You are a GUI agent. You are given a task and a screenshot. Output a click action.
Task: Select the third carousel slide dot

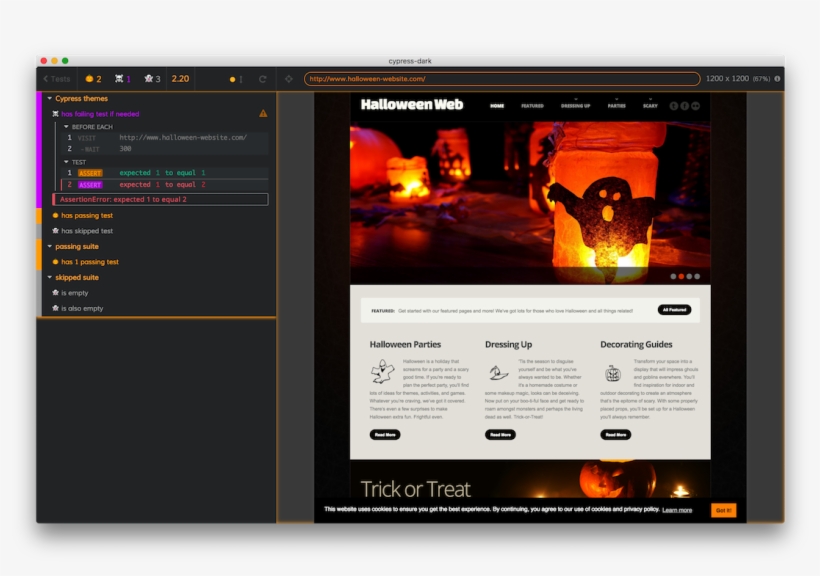click(689, 276)
